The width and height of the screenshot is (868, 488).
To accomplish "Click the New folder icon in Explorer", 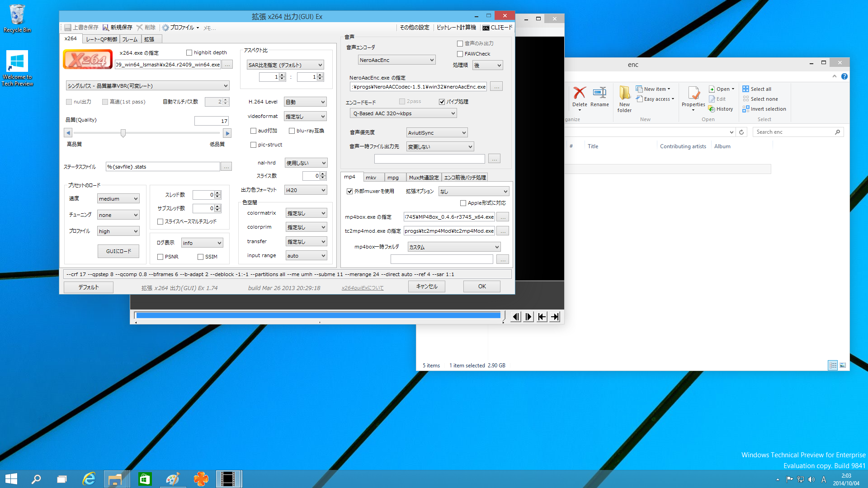I will 625,93.
